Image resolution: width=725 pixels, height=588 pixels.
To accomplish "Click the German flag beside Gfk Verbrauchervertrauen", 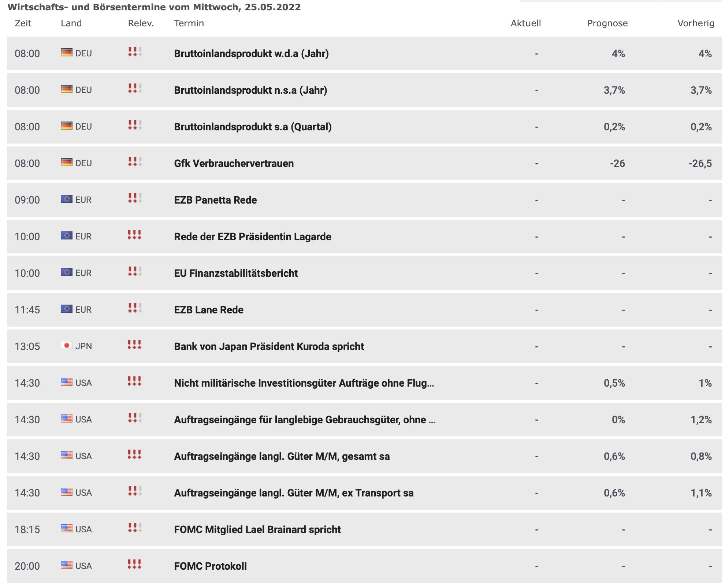I will tap(66, 162).
